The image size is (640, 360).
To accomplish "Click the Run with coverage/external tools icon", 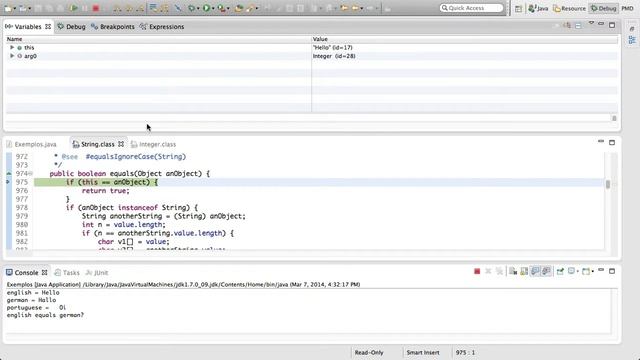I will pyautogui.click(x=221, y=8).
